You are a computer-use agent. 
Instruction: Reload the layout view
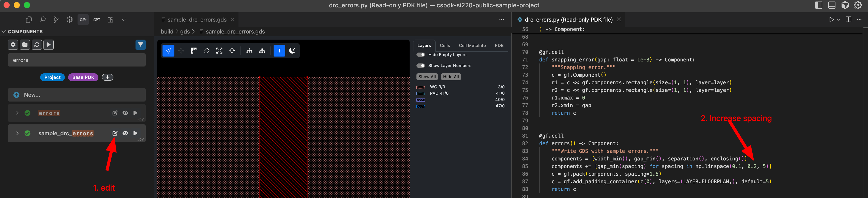(232, 51)
